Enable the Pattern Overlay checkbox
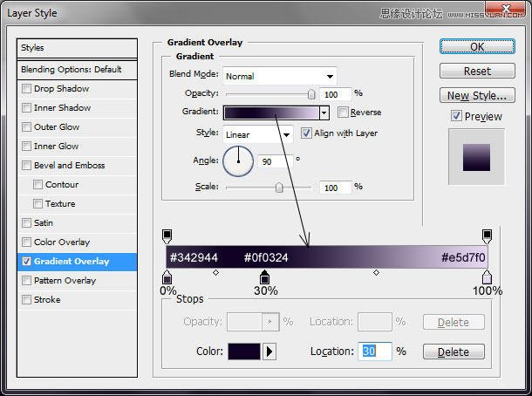Screen dimensions: 532x396 click(26, 280)
